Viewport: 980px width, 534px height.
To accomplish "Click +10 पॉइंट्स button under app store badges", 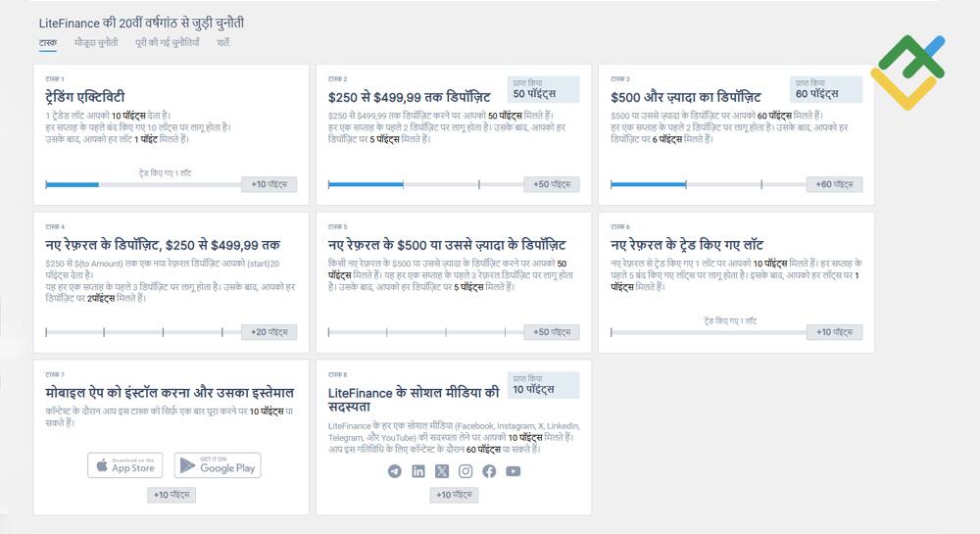I will 171,495.
